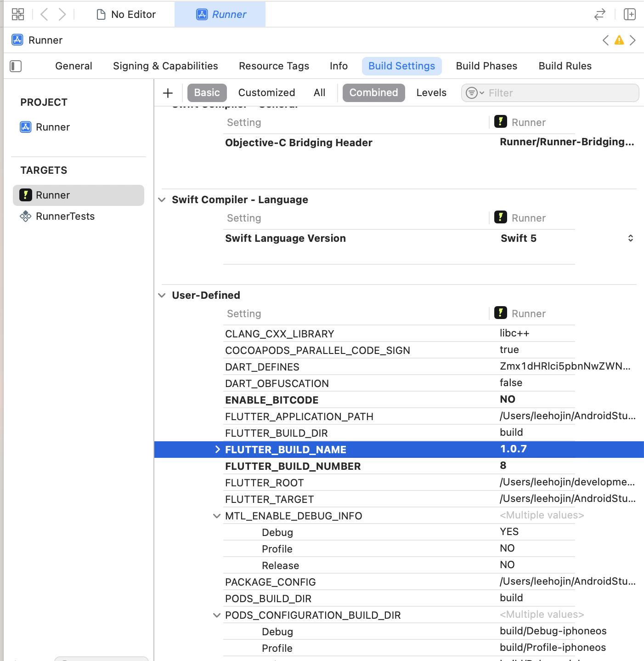Select the FLUTTER_BUILD_DIR row
The image size is (644, 661).
click(x=399, y=433)
